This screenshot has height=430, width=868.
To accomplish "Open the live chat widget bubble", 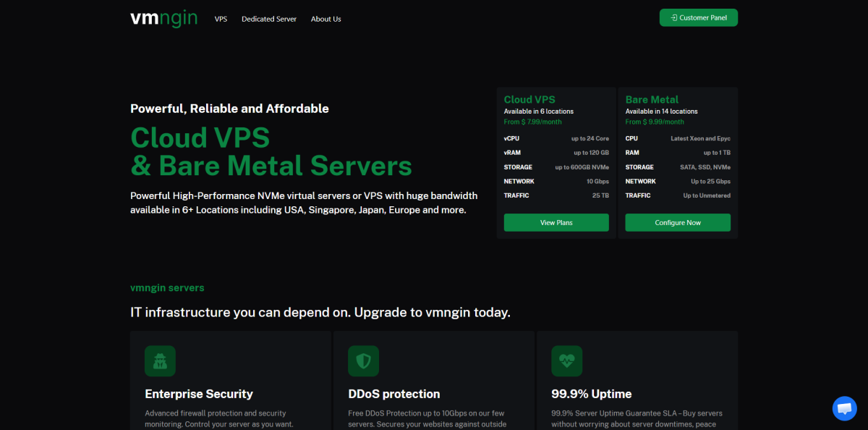I will tap(844, 408).
